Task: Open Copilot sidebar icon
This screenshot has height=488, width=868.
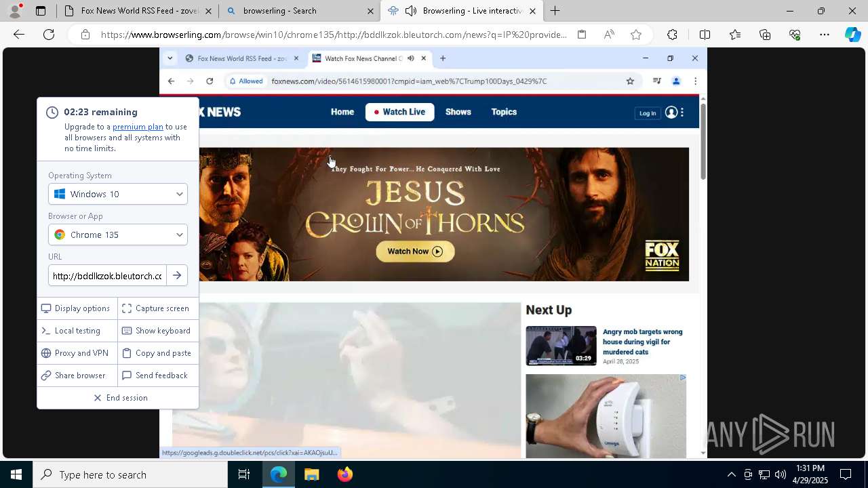Action: point(852,35)
